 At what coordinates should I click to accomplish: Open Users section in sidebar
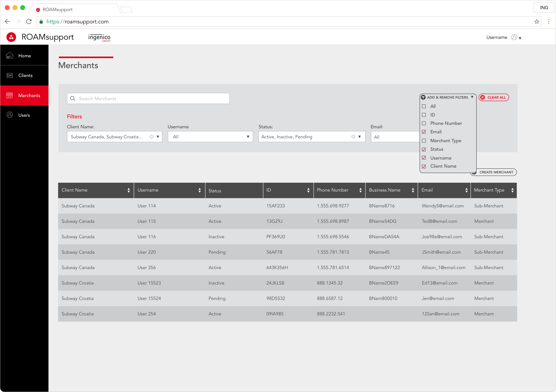point(24,115)
